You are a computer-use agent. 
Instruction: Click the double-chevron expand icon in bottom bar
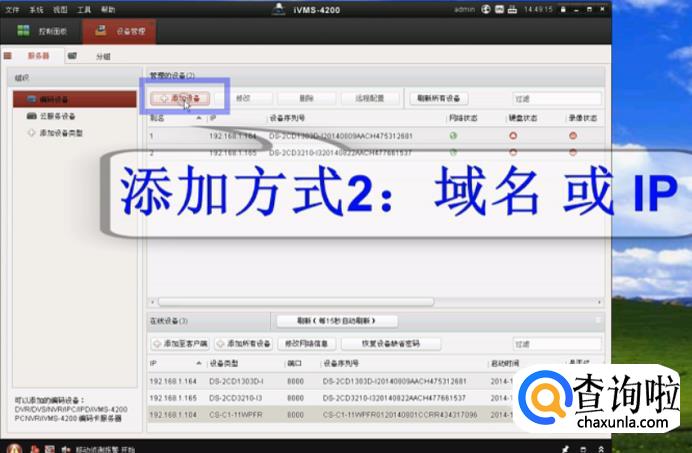601,449
